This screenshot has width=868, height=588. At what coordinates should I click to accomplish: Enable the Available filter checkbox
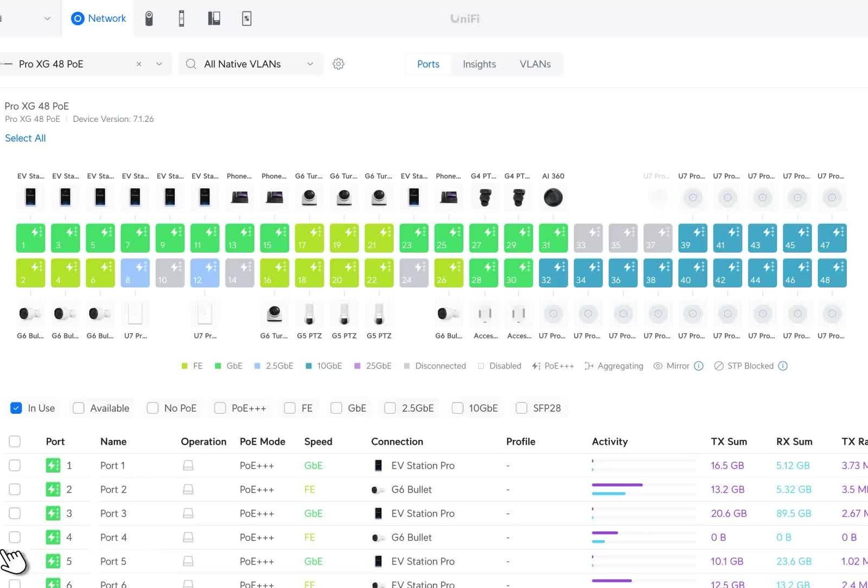pos(79,408)
